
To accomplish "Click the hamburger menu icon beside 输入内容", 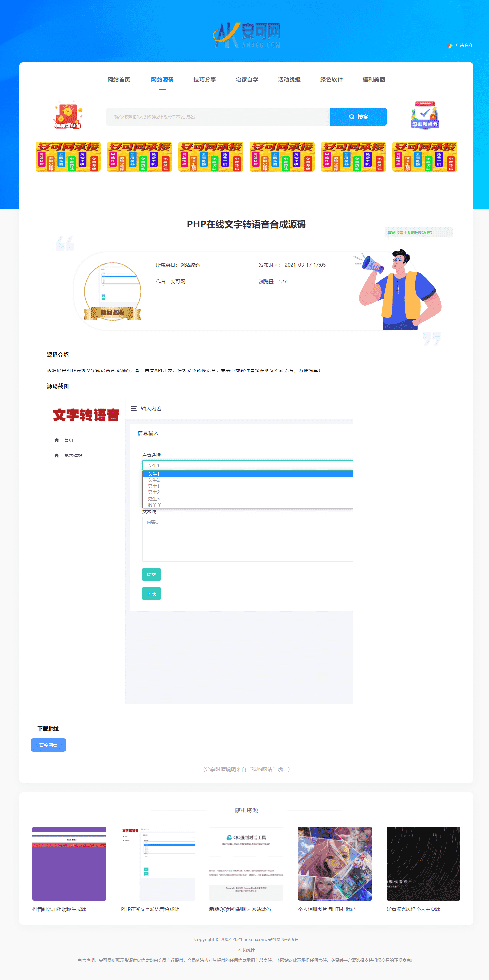I will pyautogui.click(x=134, y=409).
